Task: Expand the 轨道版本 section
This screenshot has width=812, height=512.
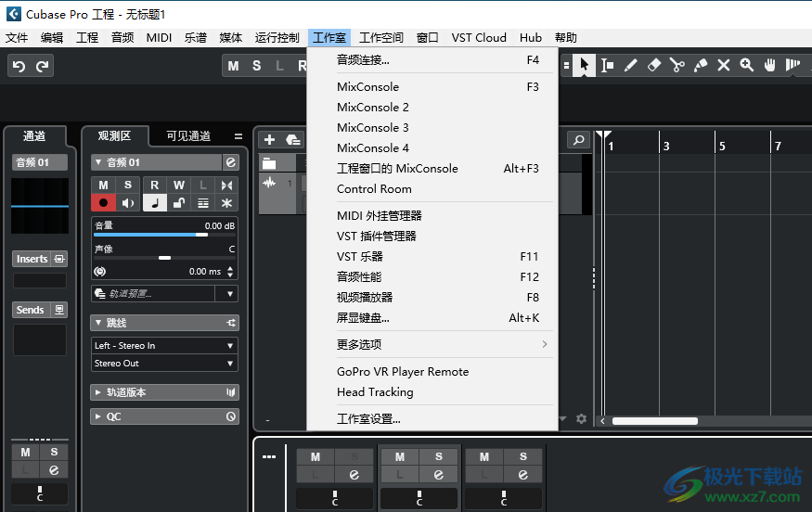Action: coord(97,392)
